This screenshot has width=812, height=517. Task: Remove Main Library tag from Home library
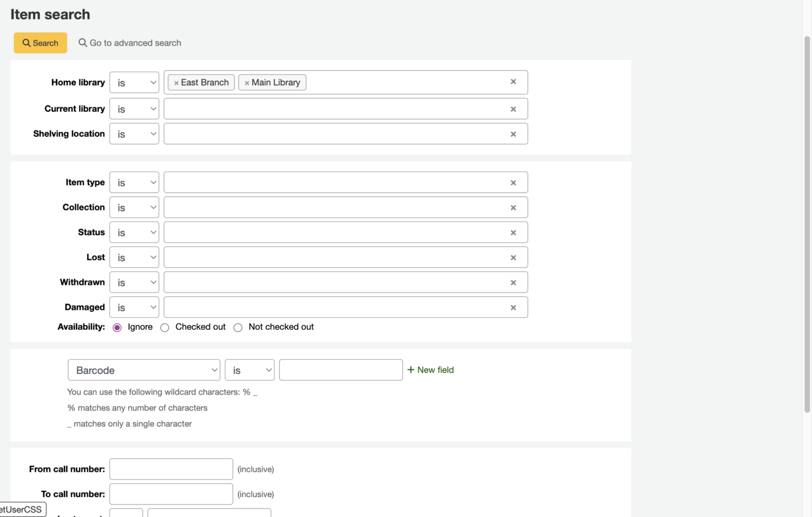[x=247, y=83]
